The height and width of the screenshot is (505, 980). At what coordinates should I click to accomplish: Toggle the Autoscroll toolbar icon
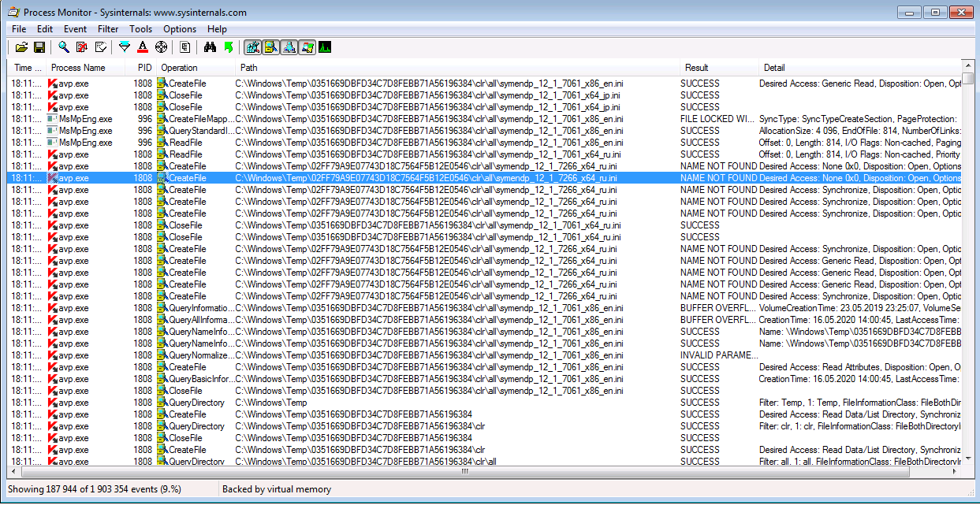82,47
